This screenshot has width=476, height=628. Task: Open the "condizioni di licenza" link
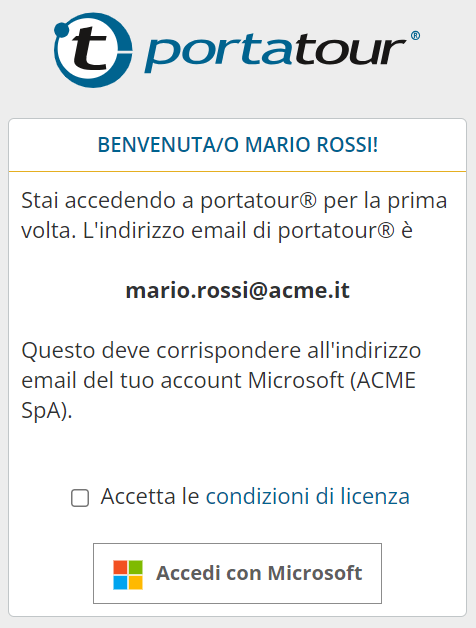[308, 497]
